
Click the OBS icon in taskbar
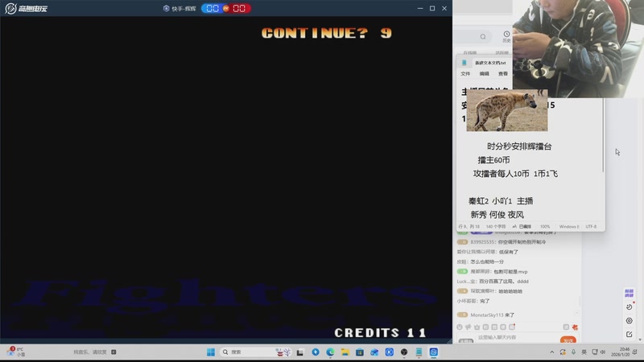(x=404, y=352)
